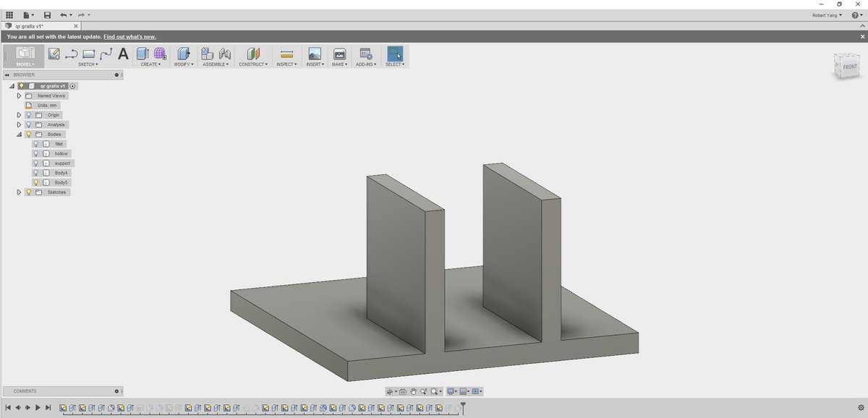The width and height of the screenshot is (868, 418).
Task: Open the MODIFY menu
Action: click(x=184, y=64)
